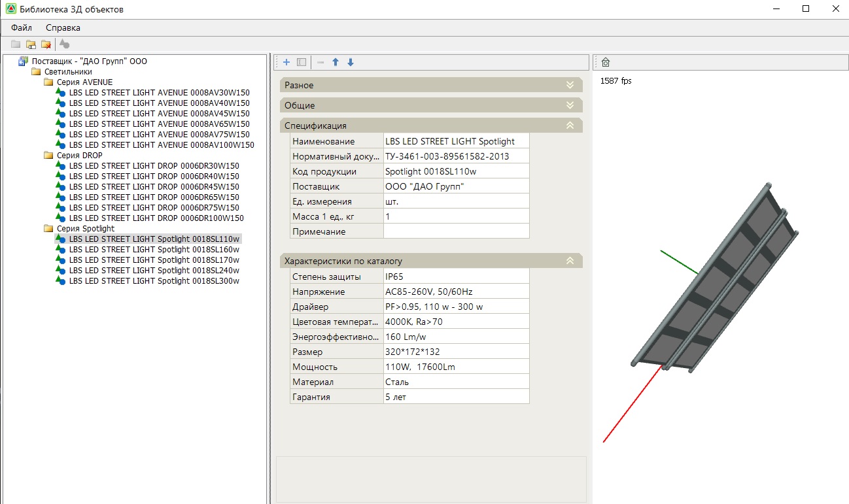Viewport: 849px width, 504px height.
Task: Select AVENUE 0008AV100W150 in the tree
Action: 161,144
